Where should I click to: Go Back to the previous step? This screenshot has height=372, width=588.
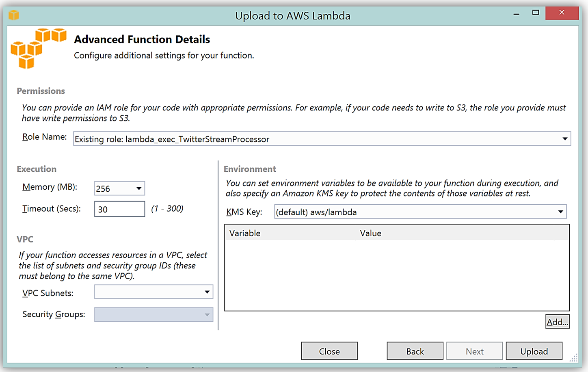coord(415,351)
